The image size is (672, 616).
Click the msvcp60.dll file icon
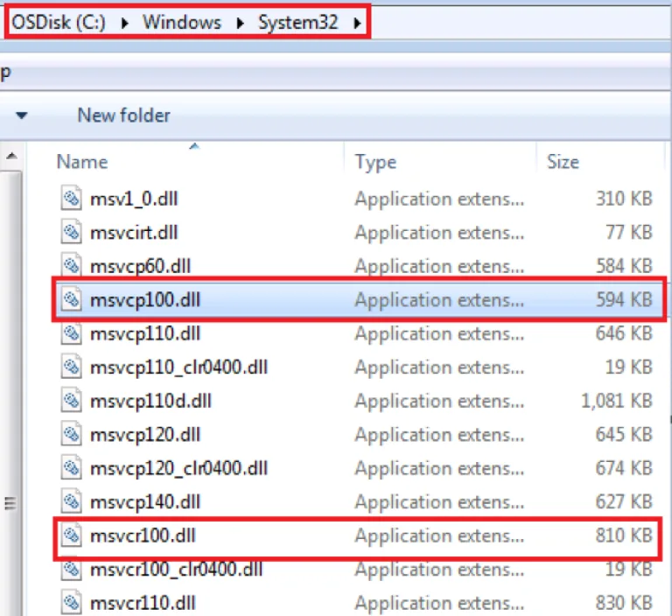point(71,266)
